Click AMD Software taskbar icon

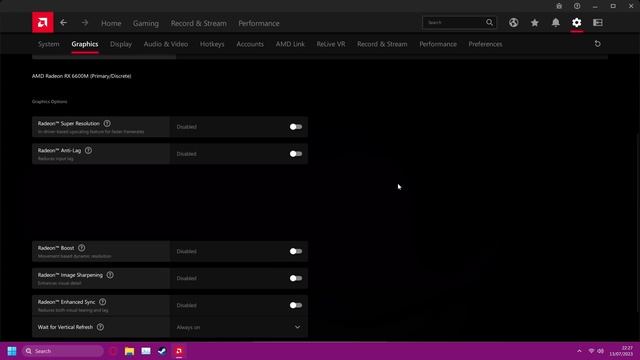179,351
